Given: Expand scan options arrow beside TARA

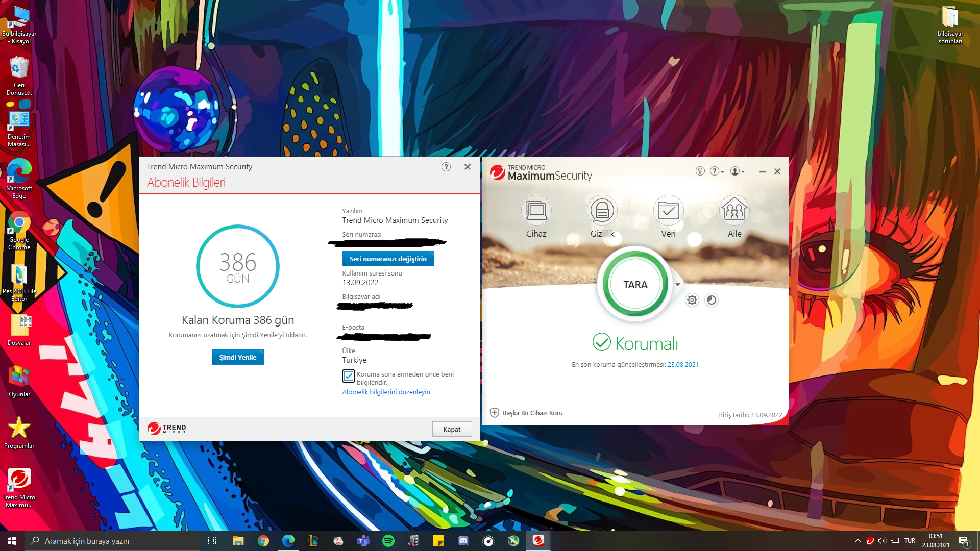Looking at the screenshot, I should (x=678, y=285).
